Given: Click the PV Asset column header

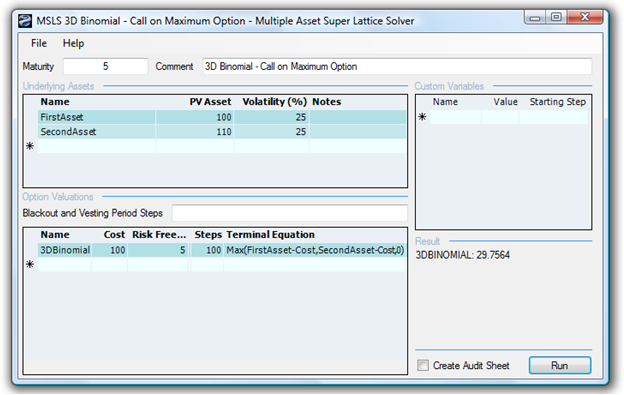Looking at the screenshot, I should click(210, 102).
